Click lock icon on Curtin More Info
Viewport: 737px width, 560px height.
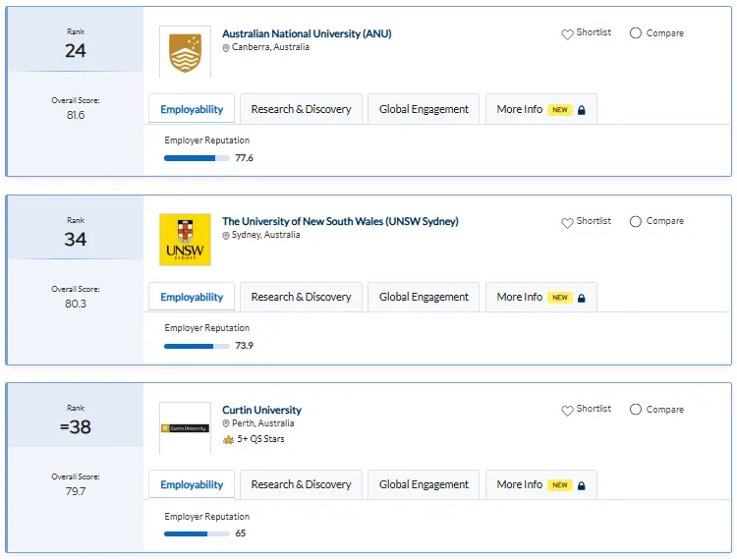click(582, 485)
